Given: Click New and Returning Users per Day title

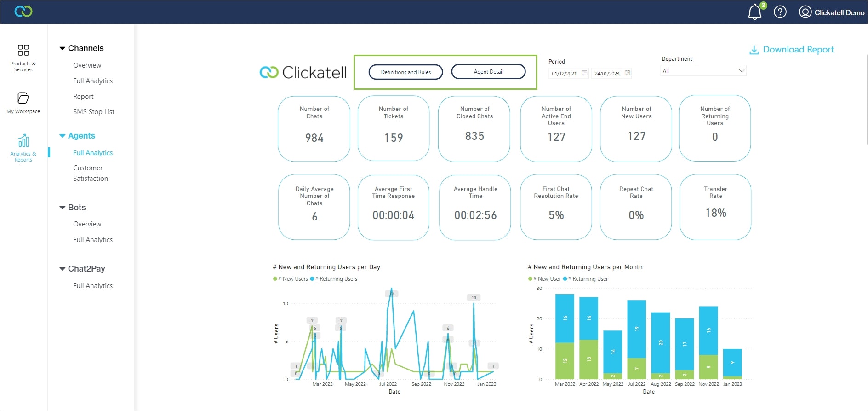Looking at the screenshot, I should 326,267.
